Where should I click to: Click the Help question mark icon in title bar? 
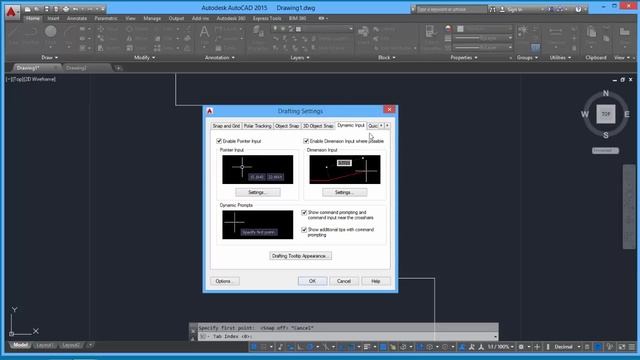click(x=578, y=9)
